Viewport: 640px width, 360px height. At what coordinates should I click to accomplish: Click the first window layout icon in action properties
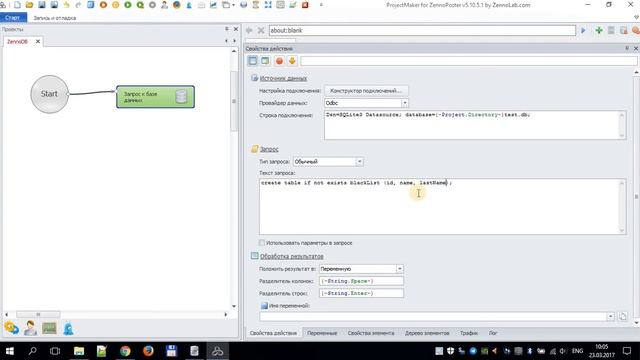click(x=253, y=61)
